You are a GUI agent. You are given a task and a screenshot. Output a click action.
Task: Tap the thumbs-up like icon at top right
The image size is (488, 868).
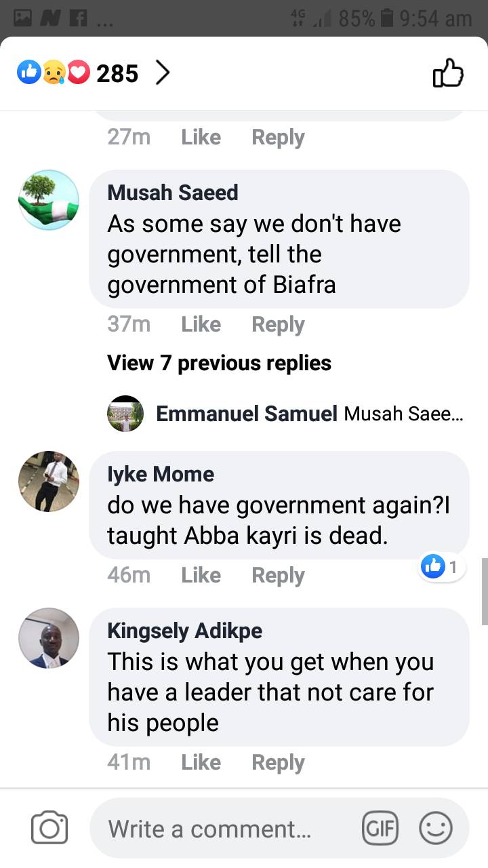(x=448, y=73)
